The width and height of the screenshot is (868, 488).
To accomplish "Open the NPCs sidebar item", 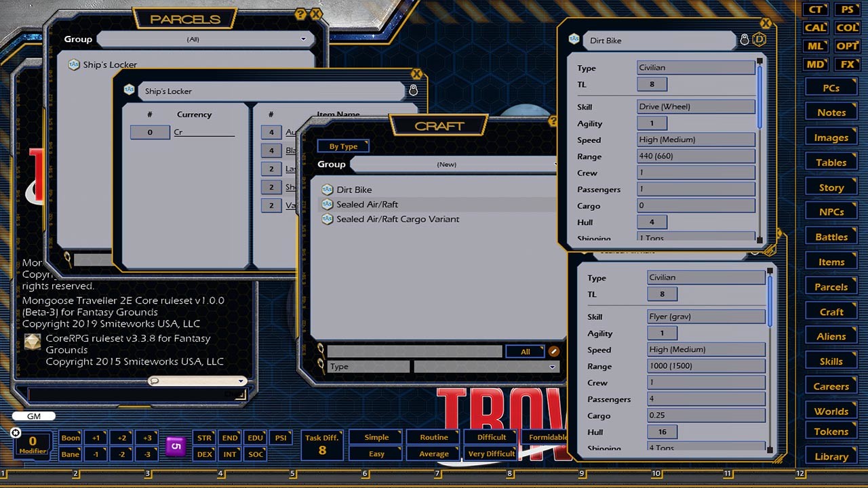I will tap(831, 211).
